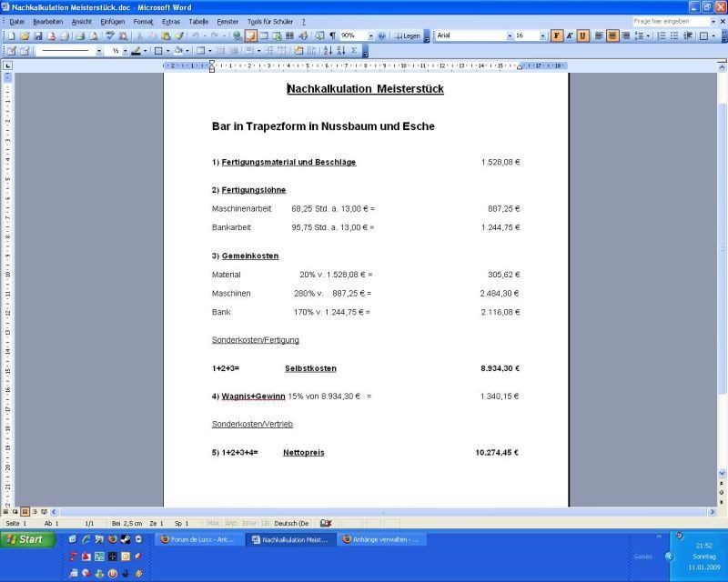Align the text to the left
728x582 pixels.
coord(599,35)
